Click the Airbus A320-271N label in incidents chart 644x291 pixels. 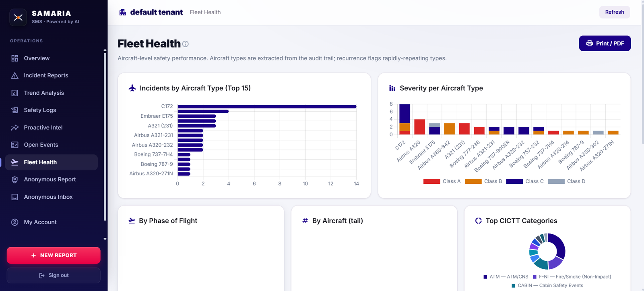151,174
